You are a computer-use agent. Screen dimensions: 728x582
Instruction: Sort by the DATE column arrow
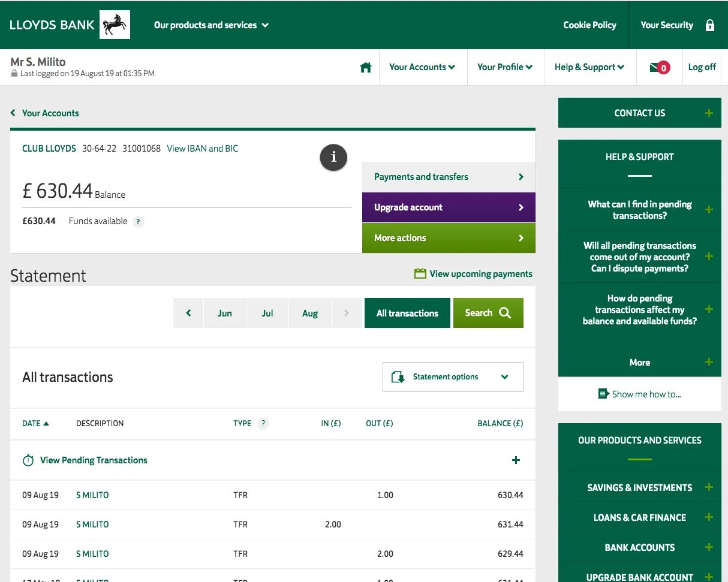pyautogui.click(x=46, y=423)
